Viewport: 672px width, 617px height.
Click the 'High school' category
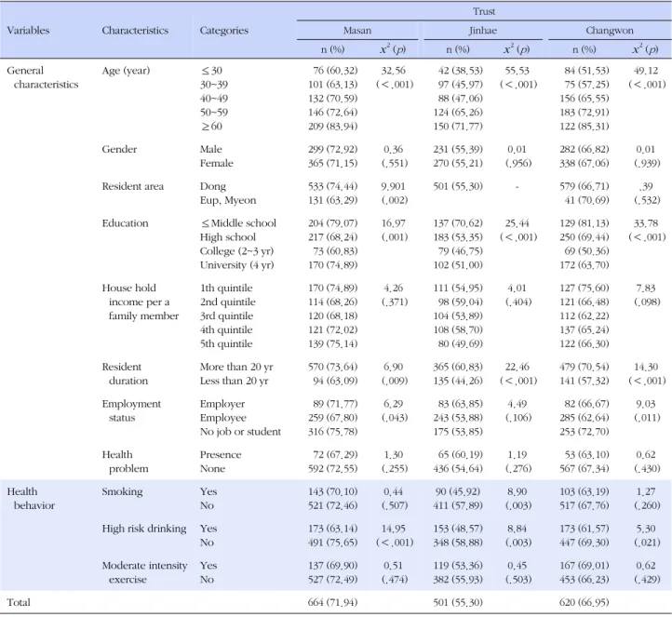228,237
